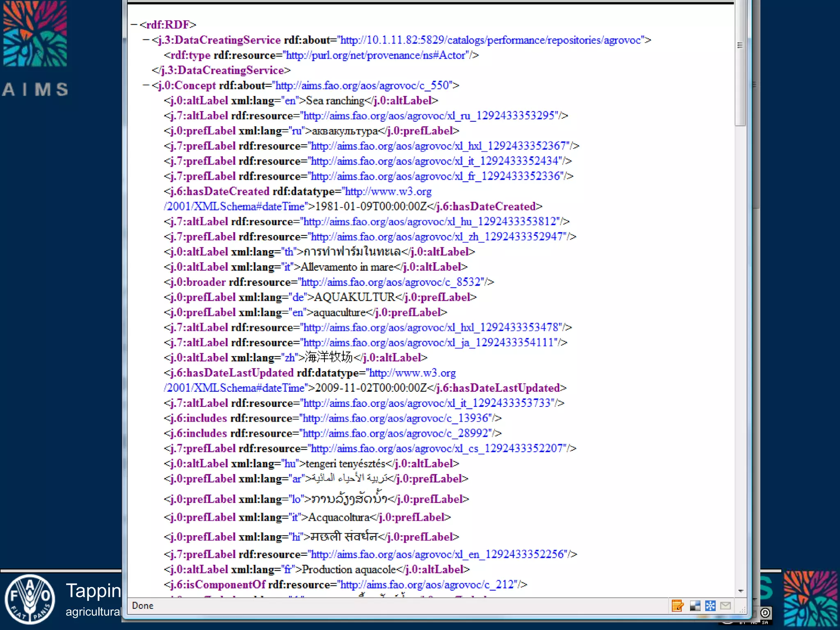The width and height of the screenshot is (840, 630).
Task: Click the Creative Commons SA license icon
Action: [765, 614]
